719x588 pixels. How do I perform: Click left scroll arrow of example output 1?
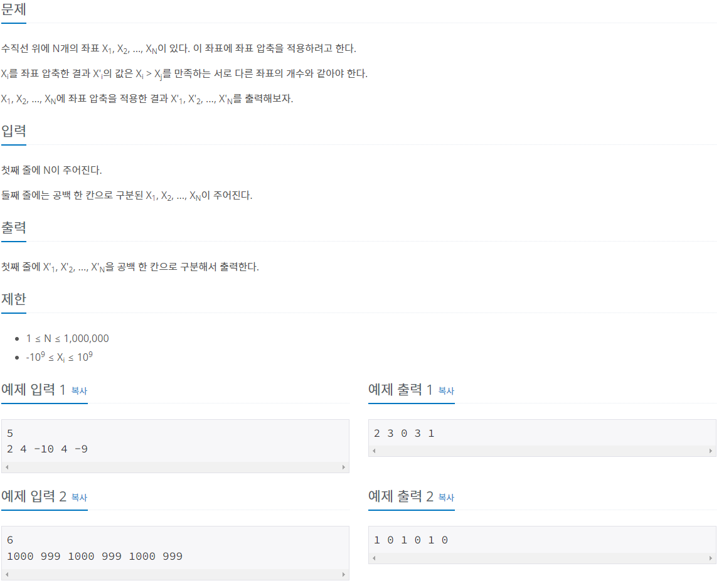[374, 451]
